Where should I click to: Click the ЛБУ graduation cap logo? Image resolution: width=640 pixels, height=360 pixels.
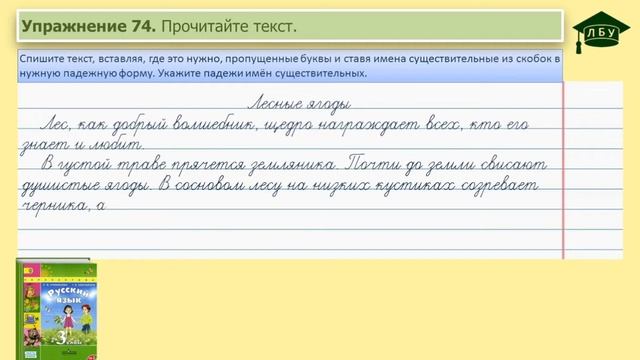point(601,32)
